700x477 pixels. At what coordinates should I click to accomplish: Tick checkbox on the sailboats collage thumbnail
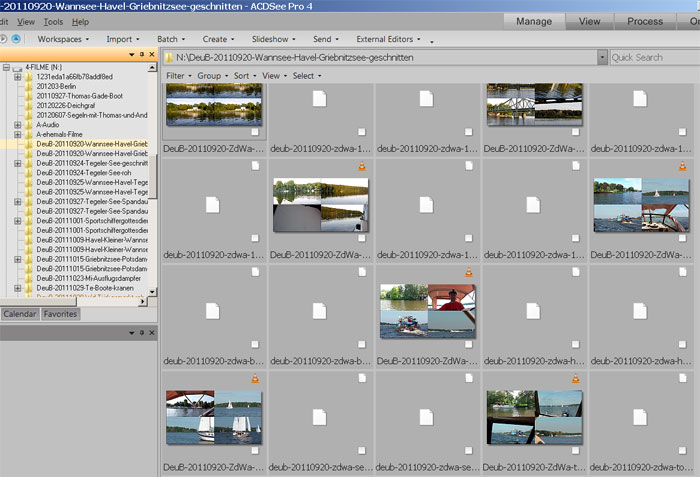tap(255, 451)
